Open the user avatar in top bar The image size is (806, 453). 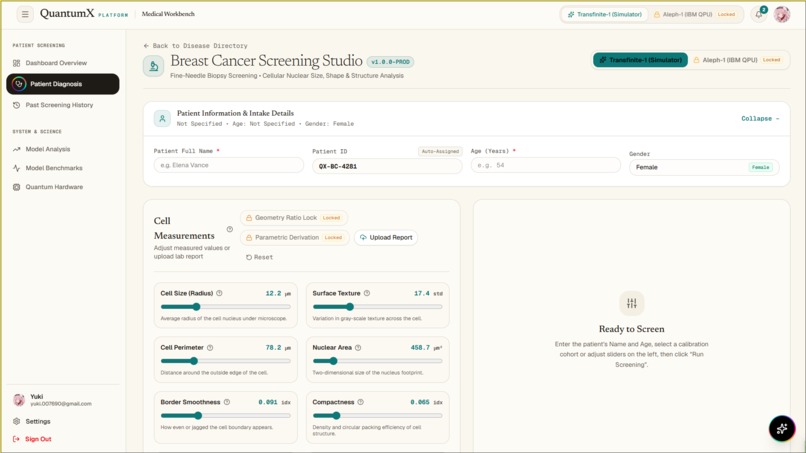(x=782, y=14)
